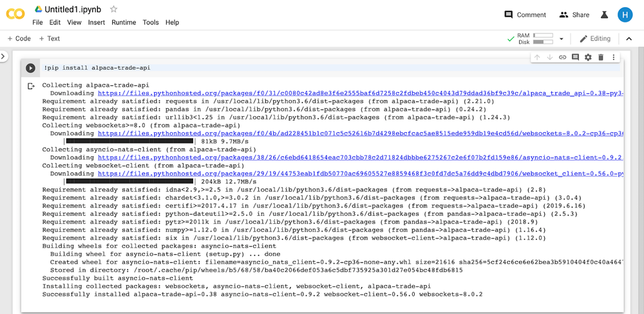Click 'Successfully built asyncio-nats-client' line
644x314 pixels.
pos(117,279)
